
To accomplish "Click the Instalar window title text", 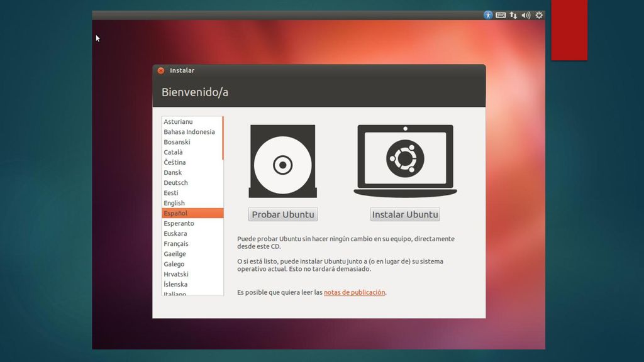I will [x=182, y=70].
